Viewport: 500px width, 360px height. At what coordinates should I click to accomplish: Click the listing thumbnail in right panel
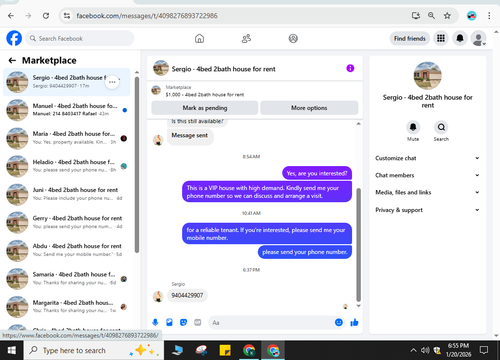coord(428,76)
